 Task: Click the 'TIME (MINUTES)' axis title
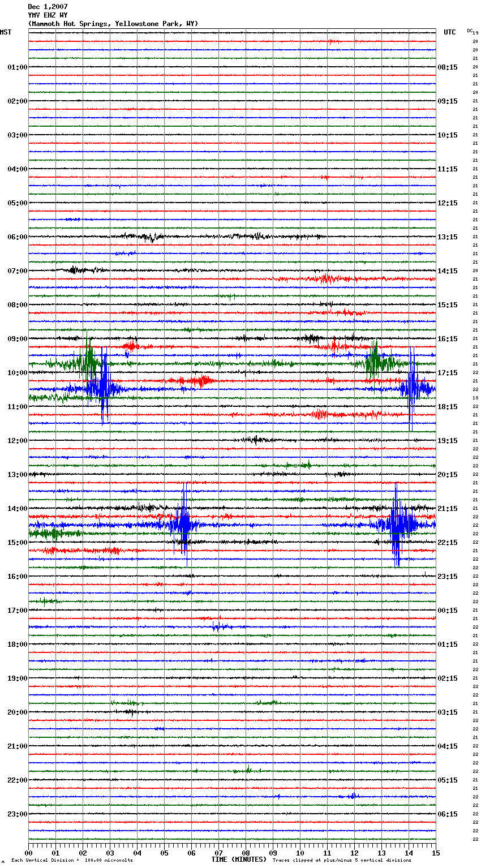[239, 860]
